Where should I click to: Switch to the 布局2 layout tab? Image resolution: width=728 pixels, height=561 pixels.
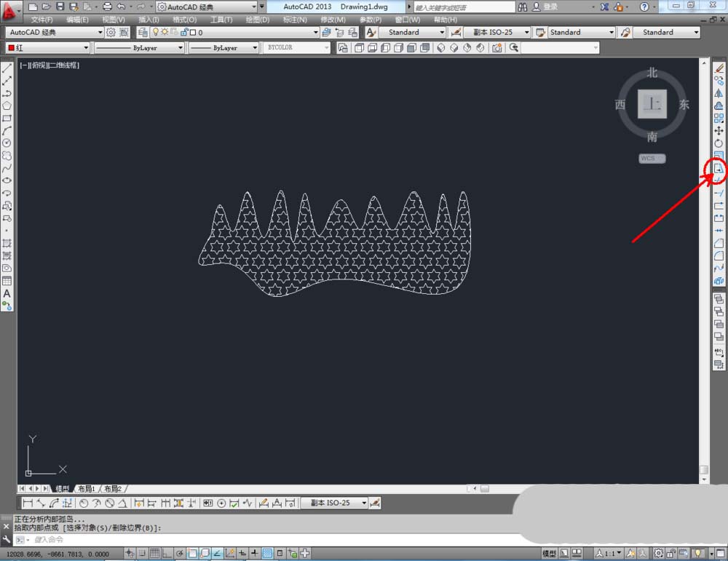point(113,489)
